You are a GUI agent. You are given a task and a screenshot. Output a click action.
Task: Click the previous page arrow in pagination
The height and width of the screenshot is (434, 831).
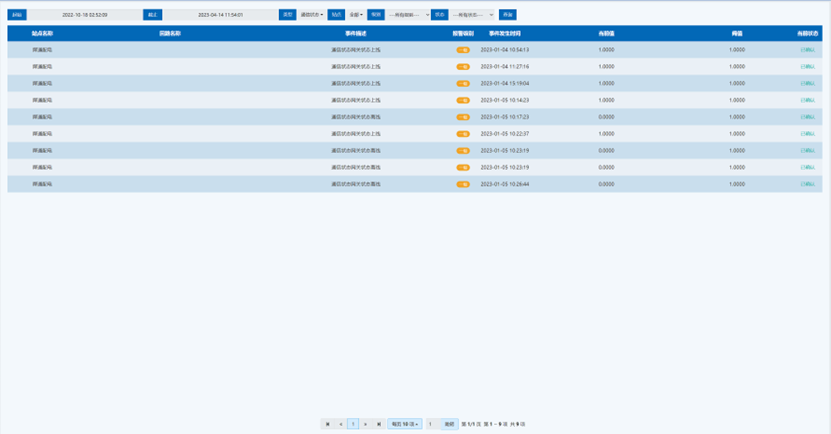tap(340, 424)
